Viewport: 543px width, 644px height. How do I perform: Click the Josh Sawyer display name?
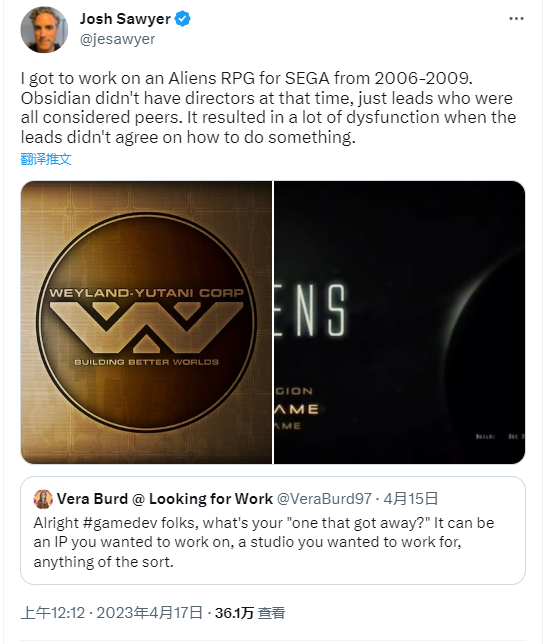coord(125,19)
